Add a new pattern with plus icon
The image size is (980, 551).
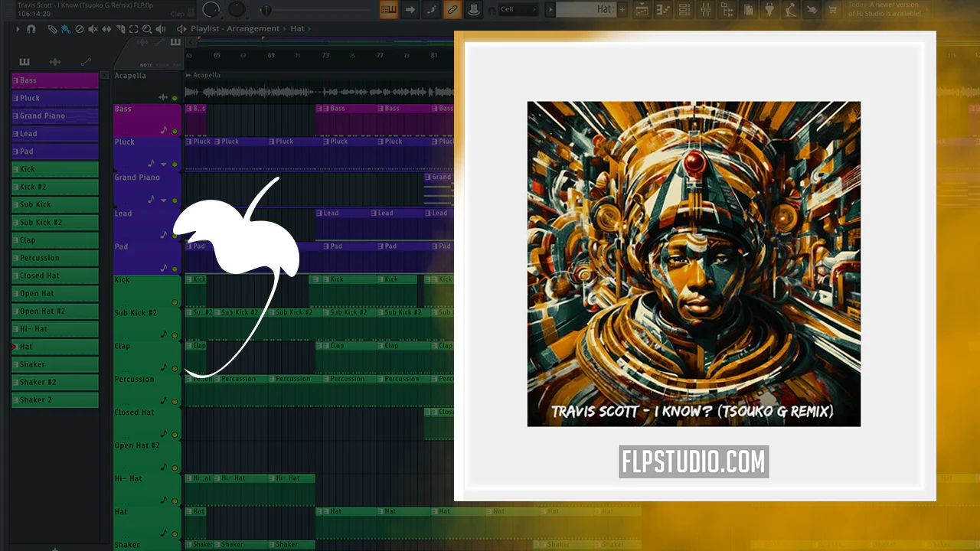(x=622, y=10)
